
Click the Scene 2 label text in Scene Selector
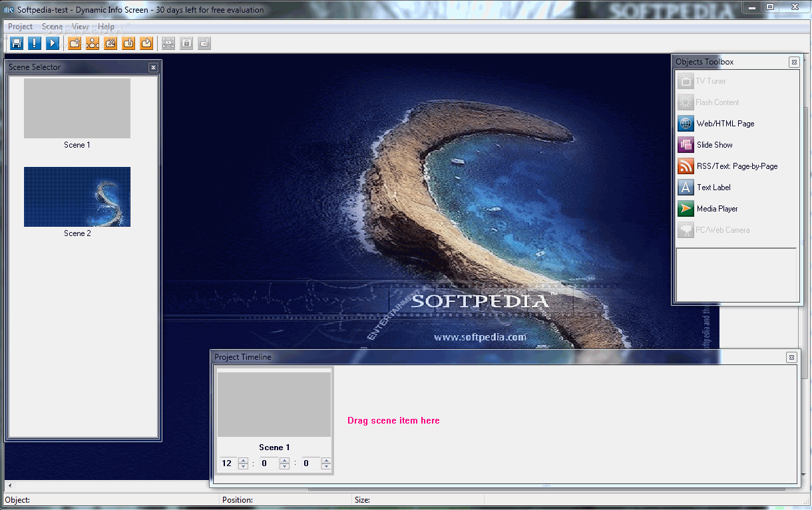click(x=77, y=233)
